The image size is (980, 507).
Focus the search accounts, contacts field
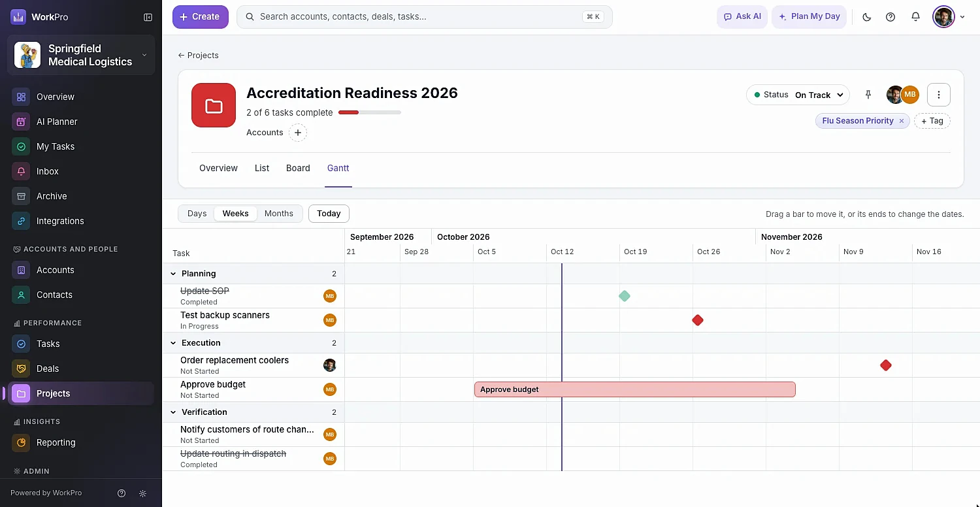point(425,17)
